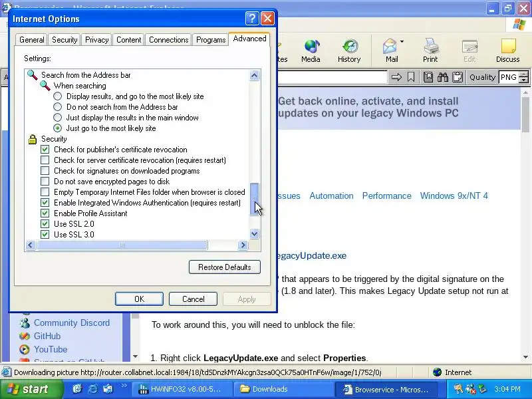Open the Automation link on the page

pyautogui.click(x=331, y=196)
